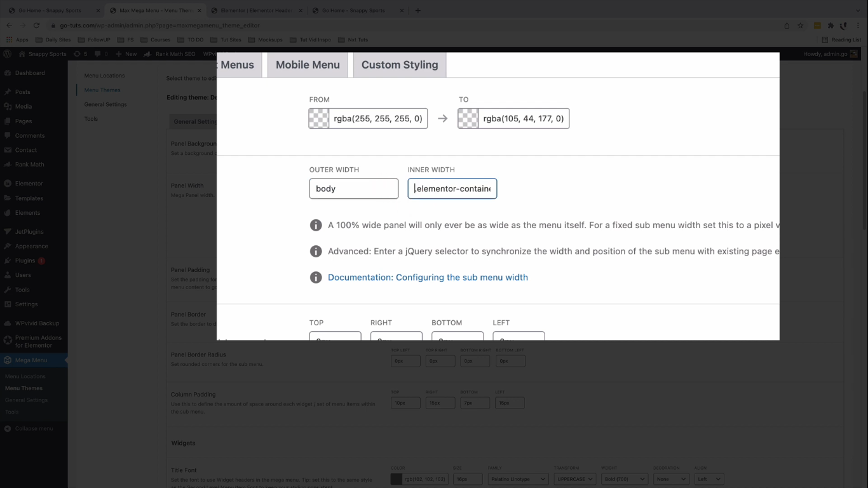Switch to the Mobile Menu tab
Screen dimensions: 868x488
pyautogui.click(x=308, y=65)
